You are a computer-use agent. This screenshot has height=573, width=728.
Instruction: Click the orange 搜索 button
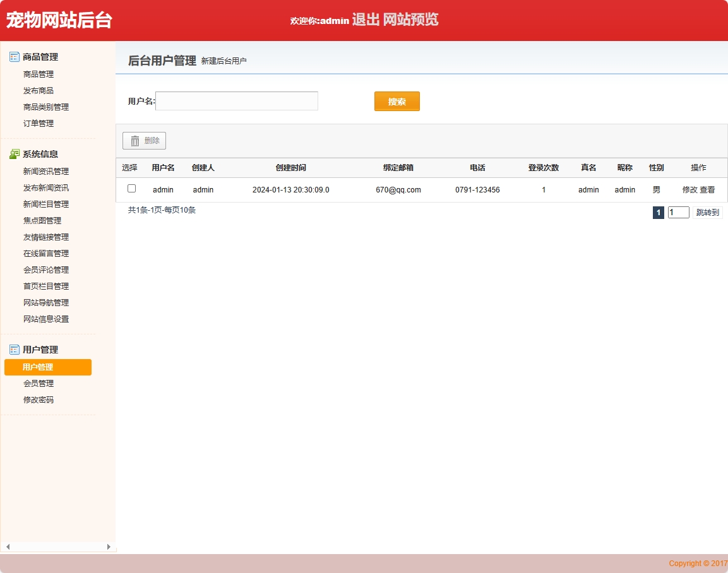coord(397,101)
